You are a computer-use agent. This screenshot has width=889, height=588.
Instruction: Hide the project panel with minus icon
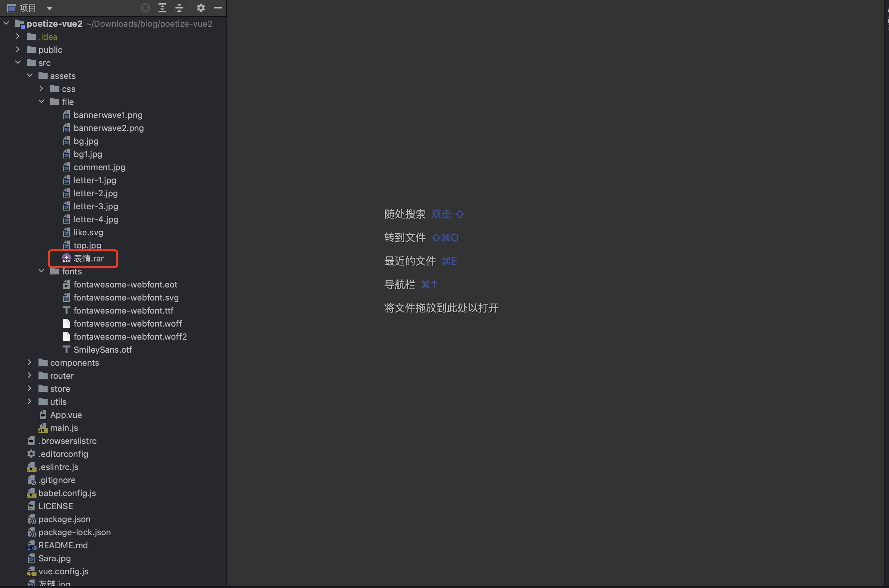coord(218,8)
